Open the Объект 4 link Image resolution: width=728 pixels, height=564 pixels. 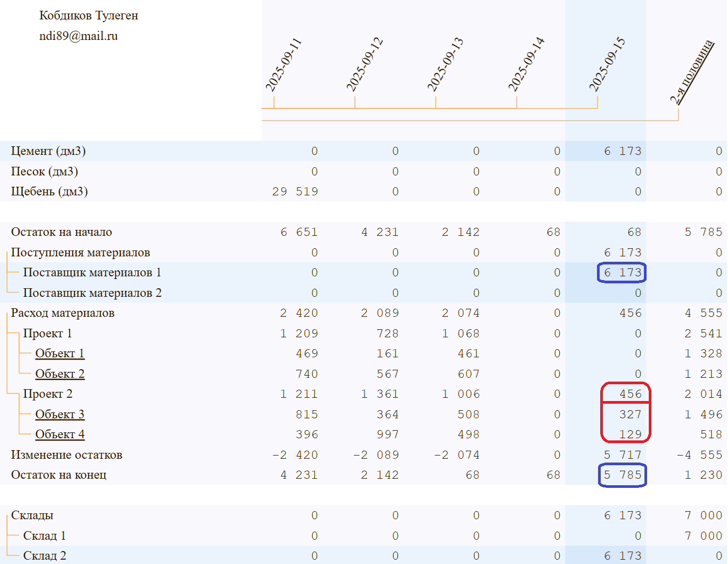tap(60, 434)
